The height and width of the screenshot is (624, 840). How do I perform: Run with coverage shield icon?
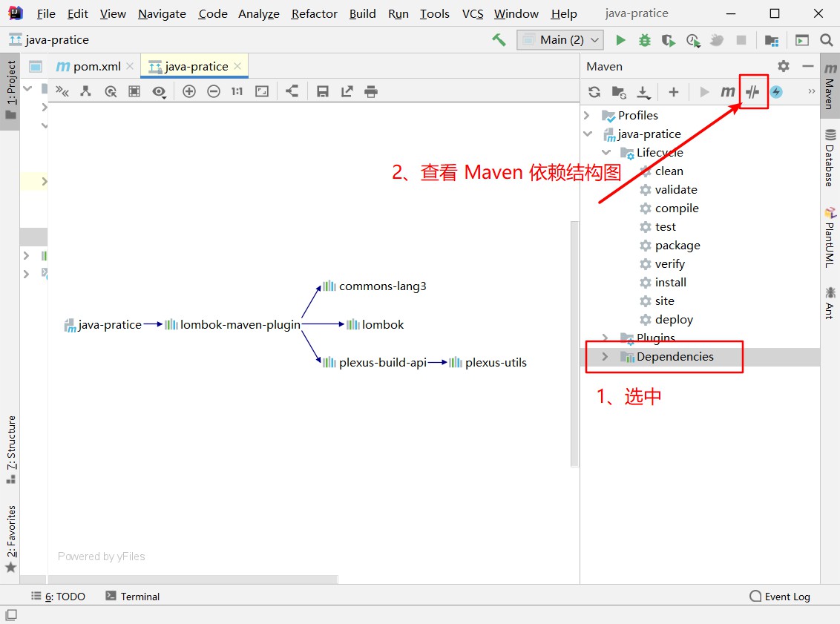(x=668, y=40)
